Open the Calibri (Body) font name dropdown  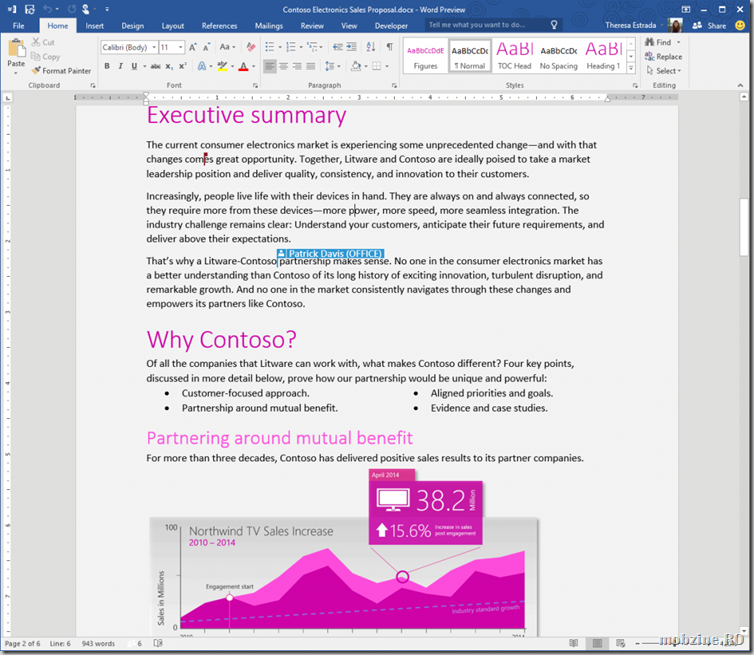tap(153, 47)
